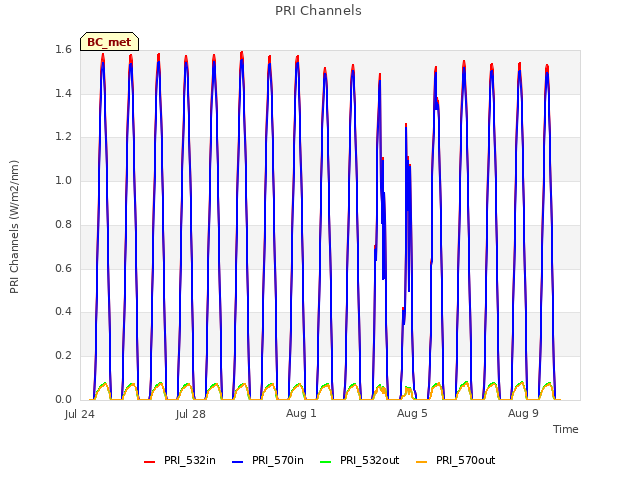Click the Aug 1 x-axis tick label

tap(301, 413)
